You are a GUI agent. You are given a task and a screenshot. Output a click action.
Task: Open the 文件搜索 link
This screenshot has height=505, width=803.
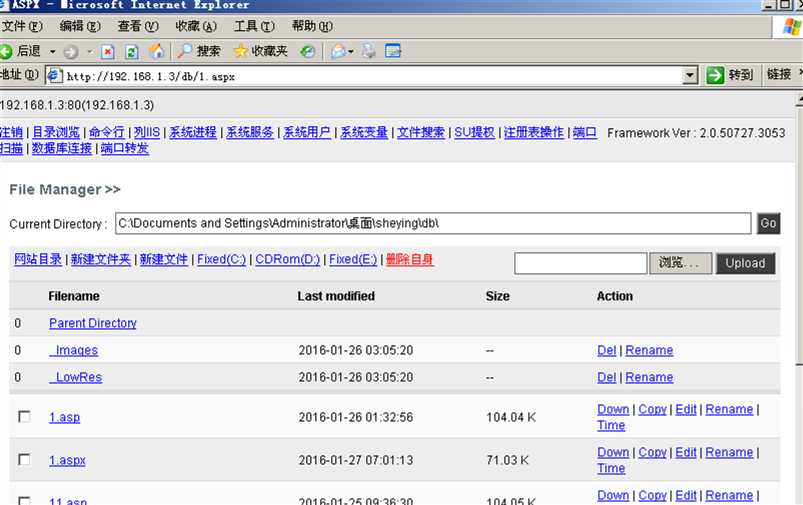pos(421,133)
